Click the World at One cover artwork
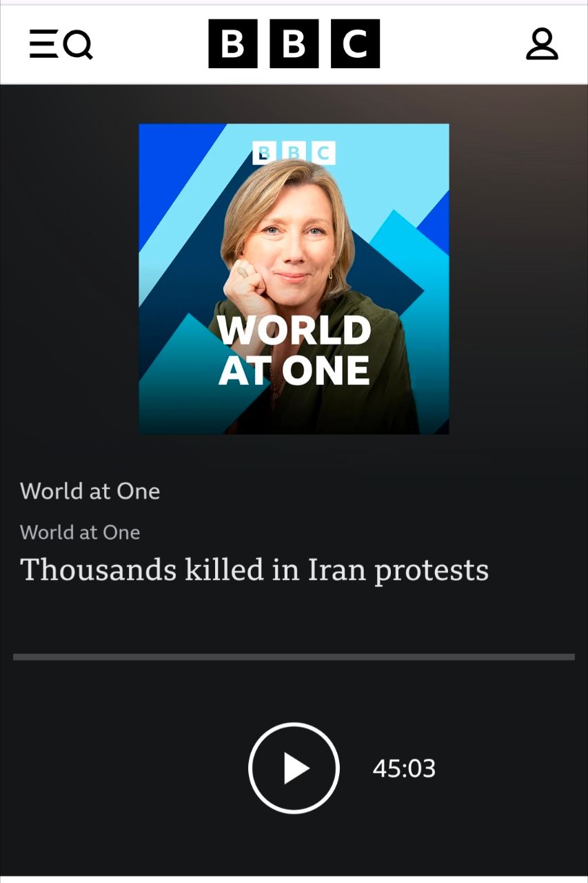This screenshot has height=883, width=588. click(x=294, y=279)
